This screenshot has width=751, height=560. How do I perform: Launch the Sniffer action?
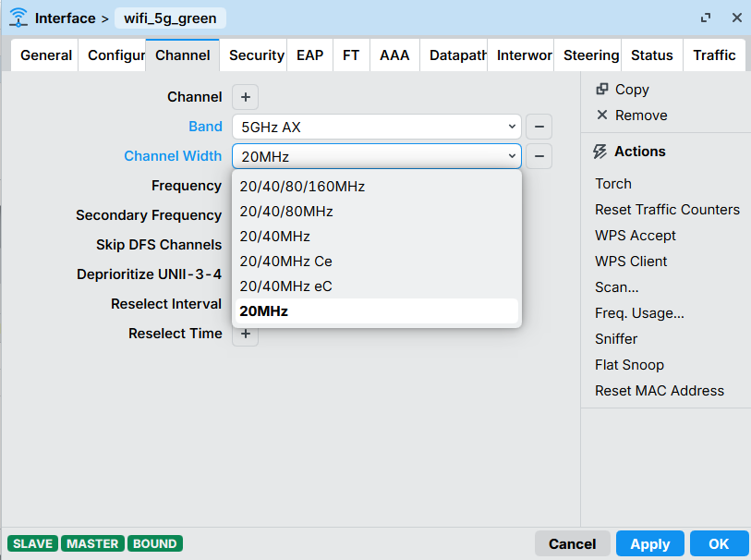point(616,339)
